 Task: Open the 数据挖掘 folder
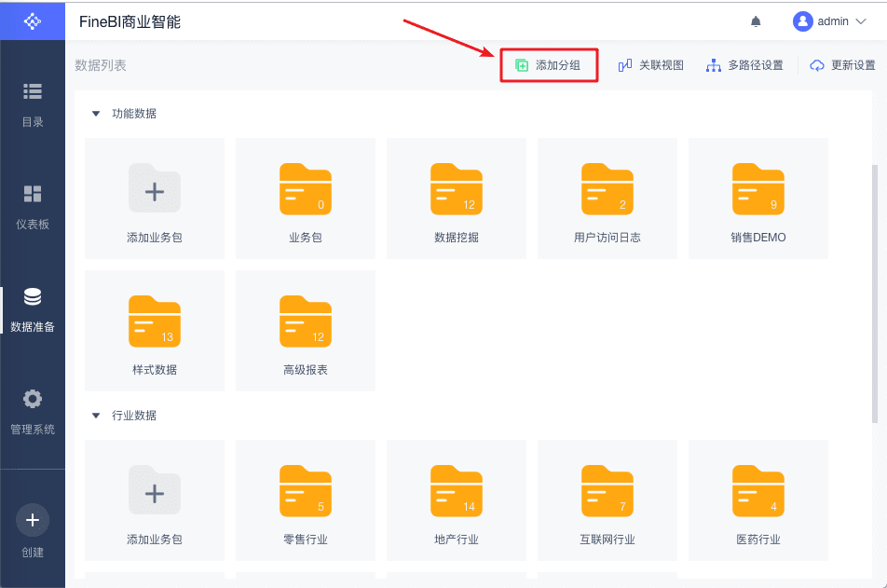pos(457,198)
